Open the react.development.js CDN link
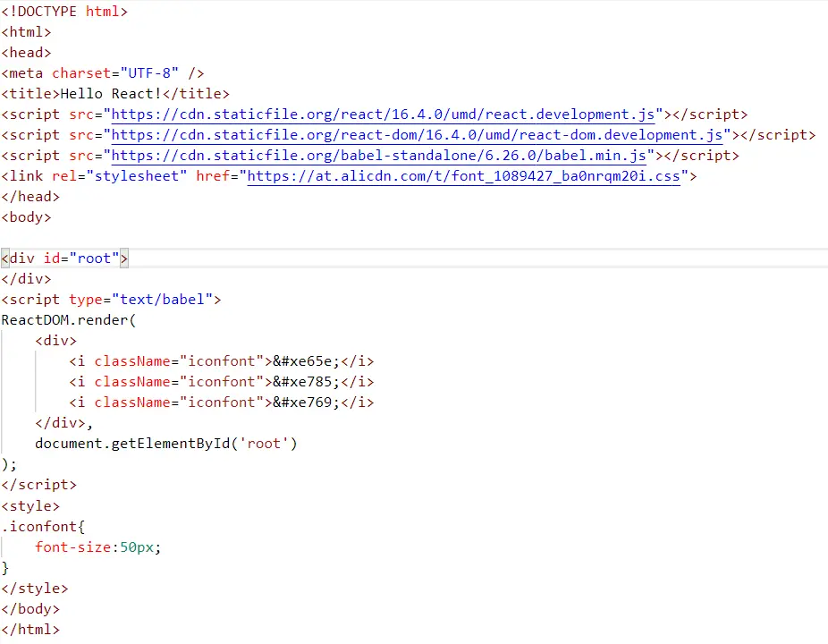Image resolution: width=828 pixels, height=644 pixels. [x=383, y=114]
